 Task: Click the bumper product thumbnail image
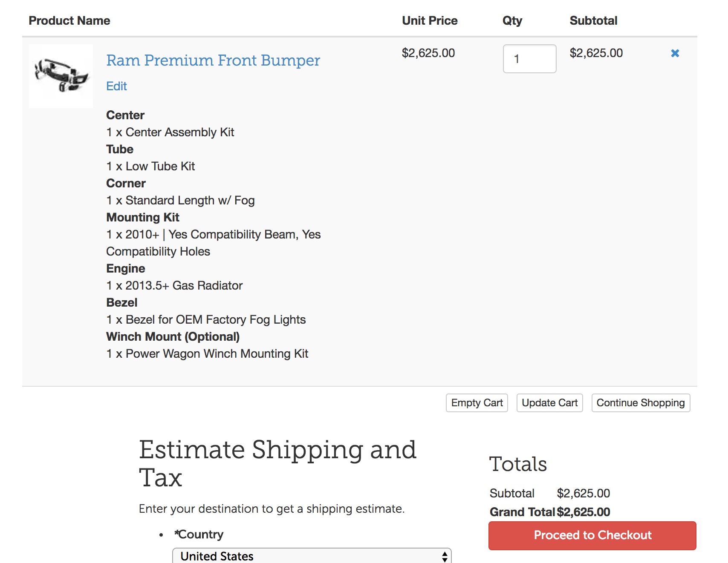pos(61,76)
